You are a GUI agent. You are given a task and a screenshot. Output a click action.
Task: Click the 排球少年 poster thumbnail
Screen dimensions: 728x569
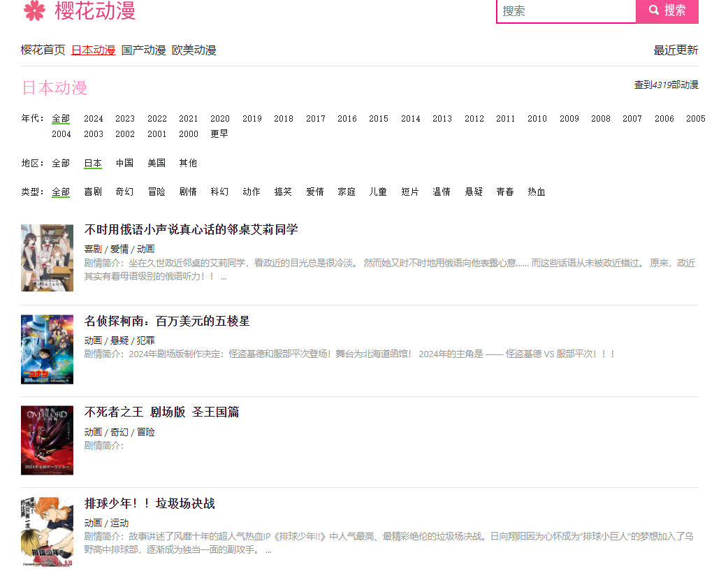pos(47,531)
